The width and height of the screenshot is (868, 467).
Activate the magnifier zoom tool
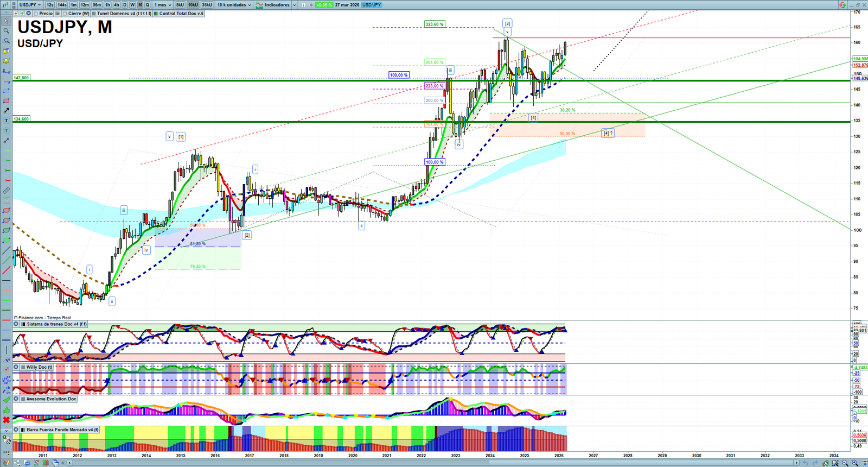6,31
